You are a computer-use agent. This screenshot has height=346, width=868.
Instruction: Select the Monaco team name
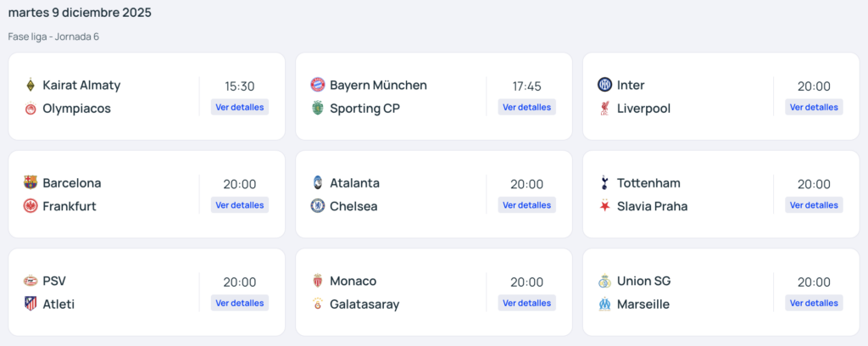[353, 281]
